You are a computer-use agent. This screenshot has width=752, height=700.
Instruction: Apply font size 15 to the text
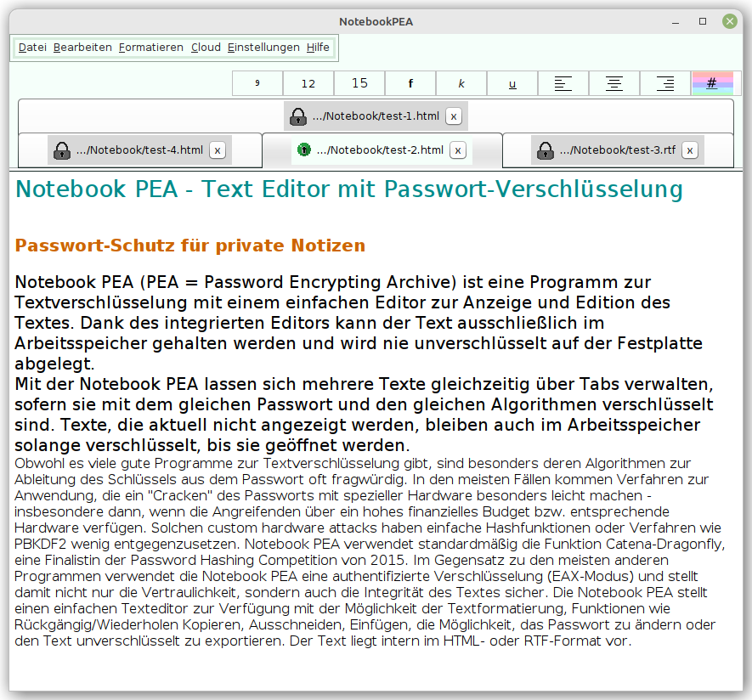359,83
